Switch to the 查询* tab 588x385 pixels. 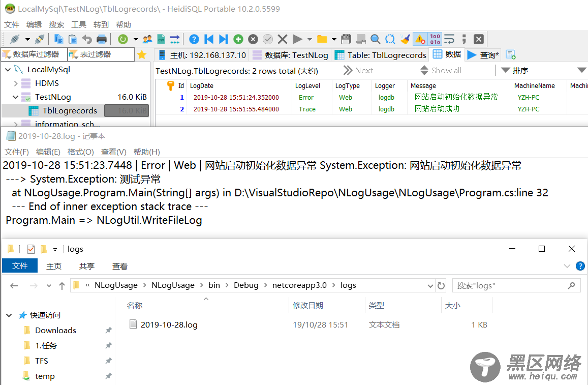[x=483, y=55]
